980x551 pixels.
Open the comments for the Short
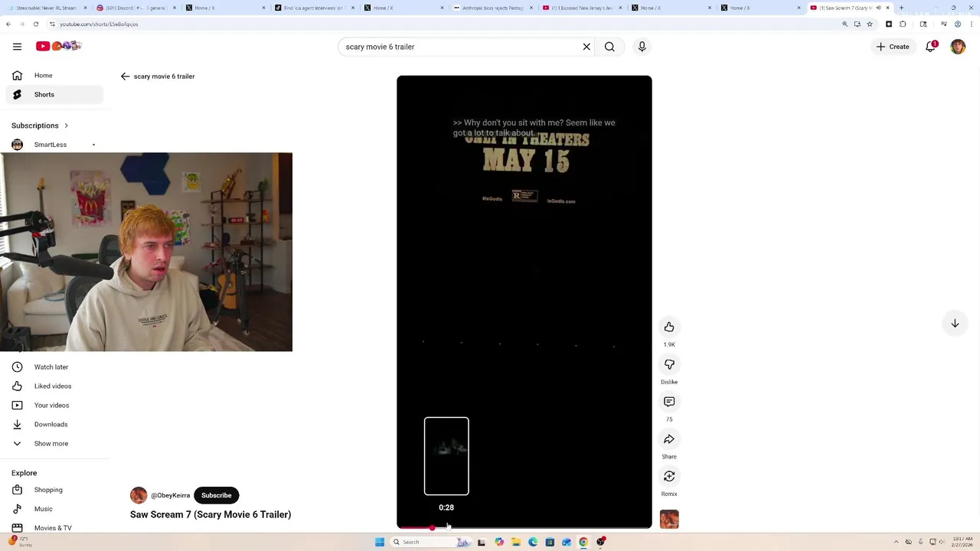669,402
